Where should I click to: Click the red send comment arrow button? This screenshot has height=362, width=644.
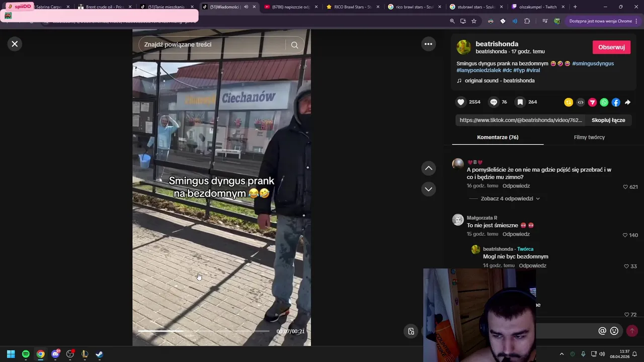tap(632, 331)
